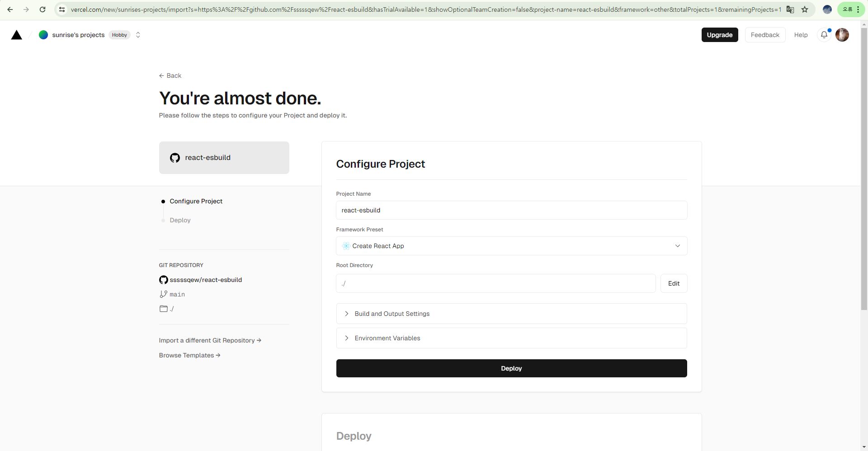Click the folder icon beside ./

click(x=163, y=309)
